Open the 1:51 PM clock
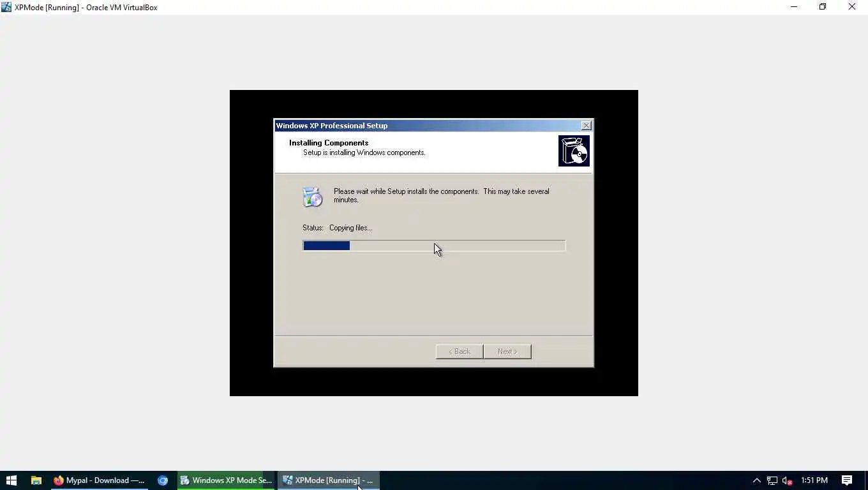This screenshot has width=868, height=490. (x=814, y=480)
